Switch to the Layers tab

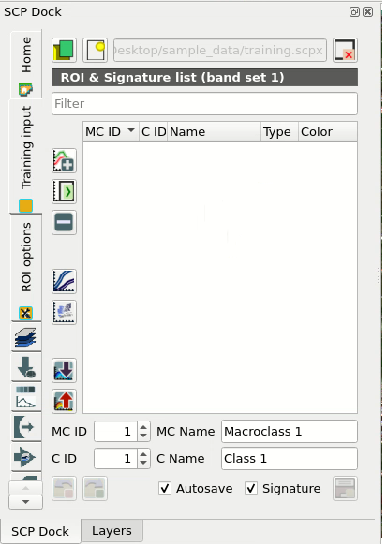[x=112, y=530]
